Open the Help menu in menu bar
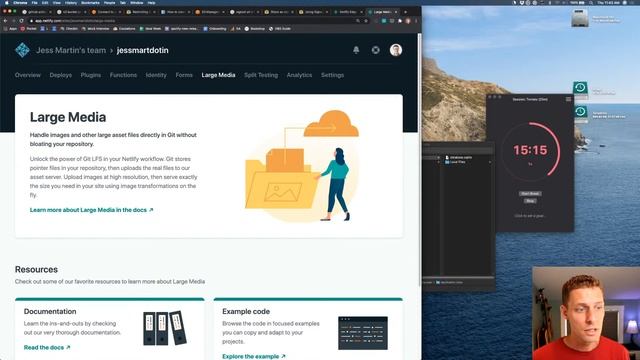Screen dimensions: 640x360 [151, 2]
